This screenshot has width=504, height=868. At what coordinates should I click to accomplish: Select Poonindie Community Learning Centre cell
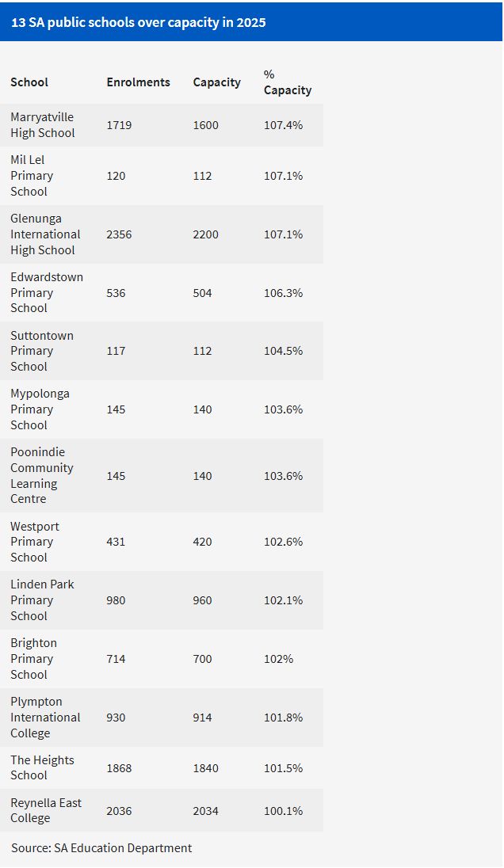click(41, 475)
